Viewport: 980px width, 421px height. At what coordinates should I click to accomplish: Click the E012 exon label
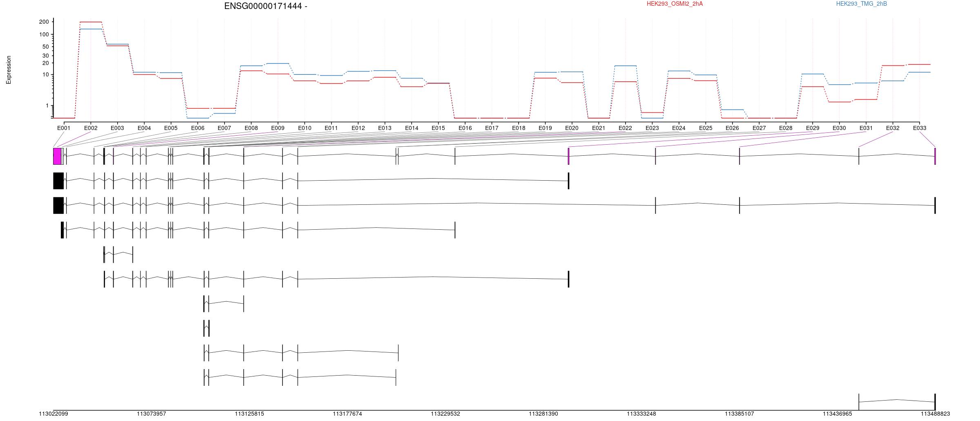358,128
